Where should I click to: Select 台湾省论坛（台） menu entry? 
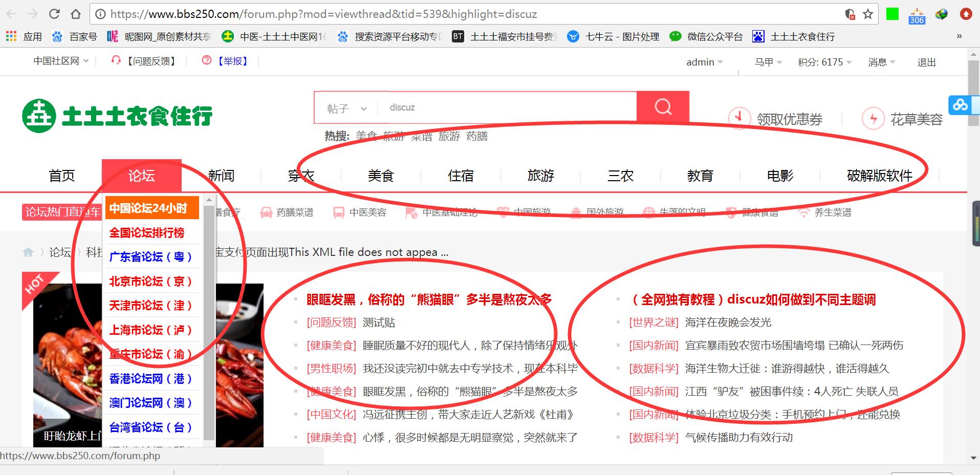pos(152,427)
